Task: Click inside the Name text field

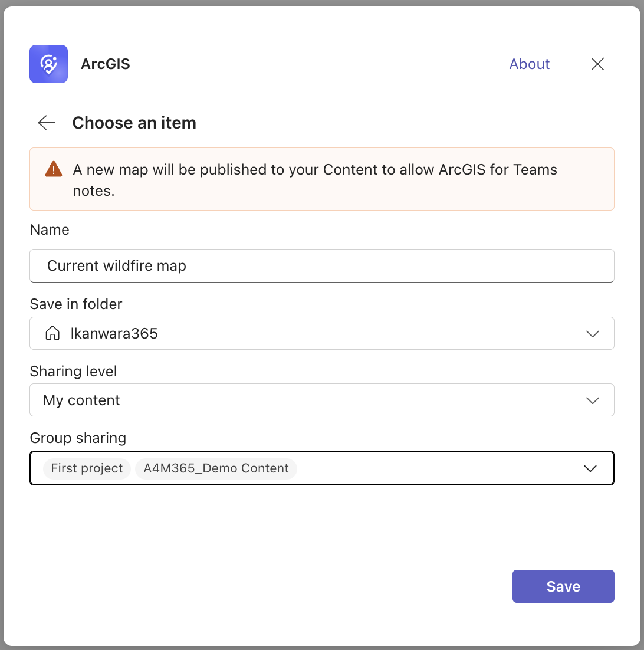Action: point(322,265)
